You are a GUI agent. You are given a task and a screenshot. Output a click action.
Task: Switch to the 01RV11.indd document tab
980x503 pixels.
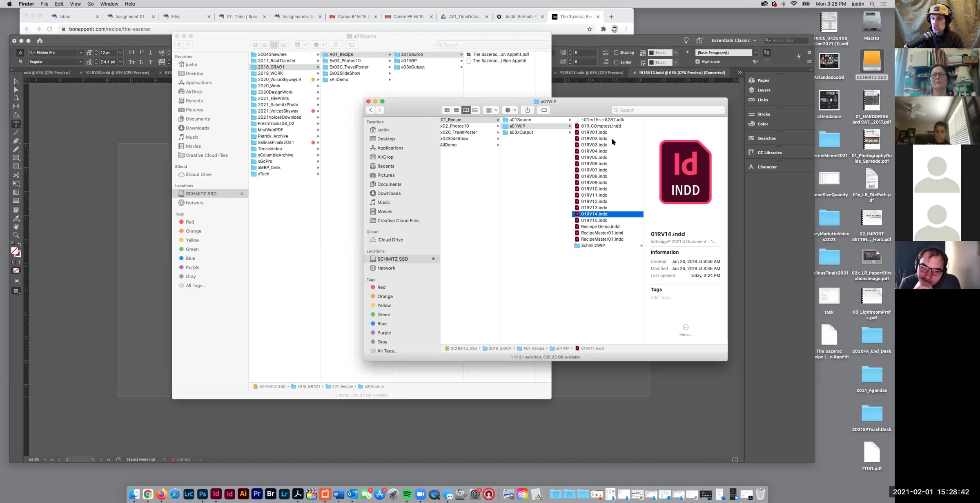click(591, 73)
